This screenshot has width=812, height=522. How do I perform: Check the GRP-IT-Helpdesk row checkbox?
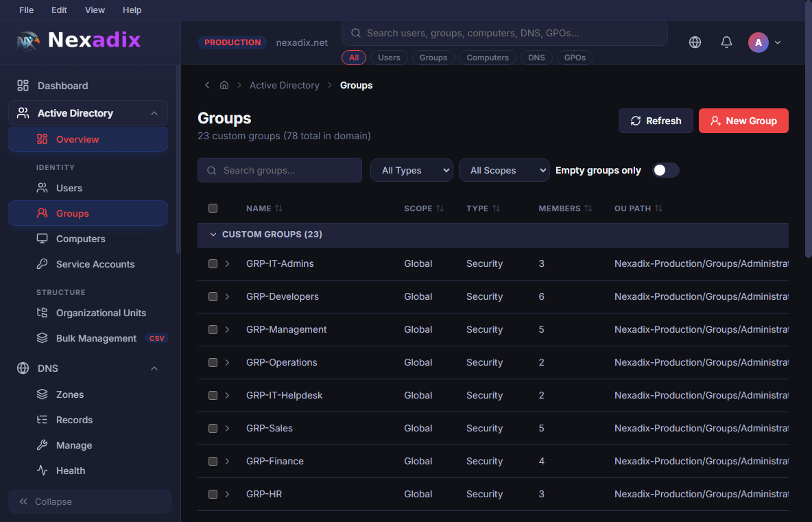[213, 395]
